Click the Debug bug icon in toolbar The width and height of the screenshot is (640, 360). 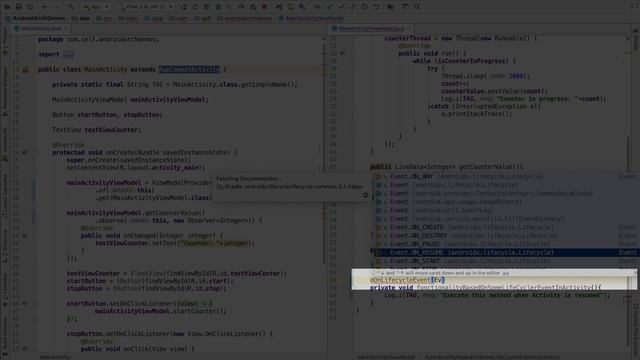[x=218, y=7]
